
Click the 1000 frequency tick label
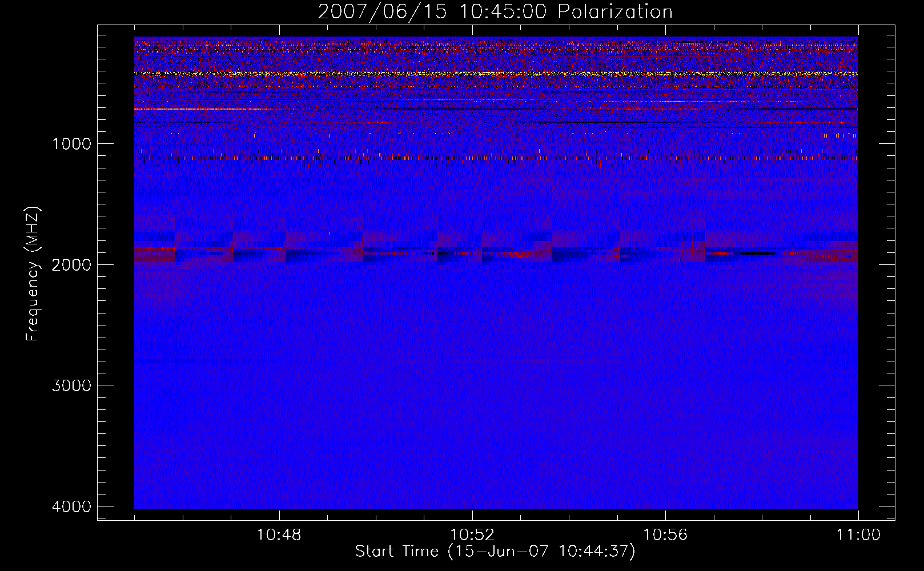[x=71, y=143]
